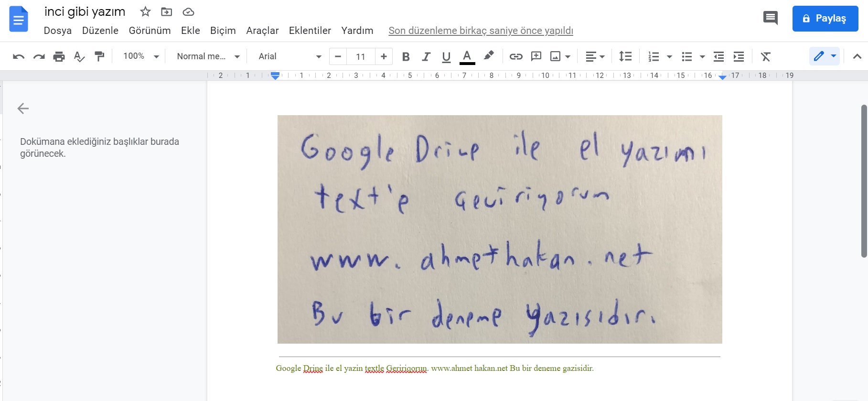Click the bulleted list icon

pos(686,56)
